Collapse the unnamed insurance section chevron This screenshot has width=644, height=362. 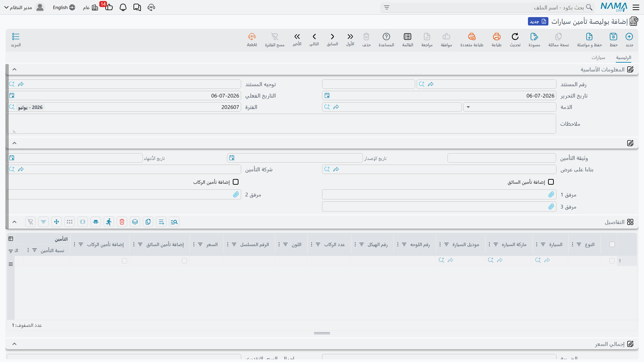coord(14,143)
